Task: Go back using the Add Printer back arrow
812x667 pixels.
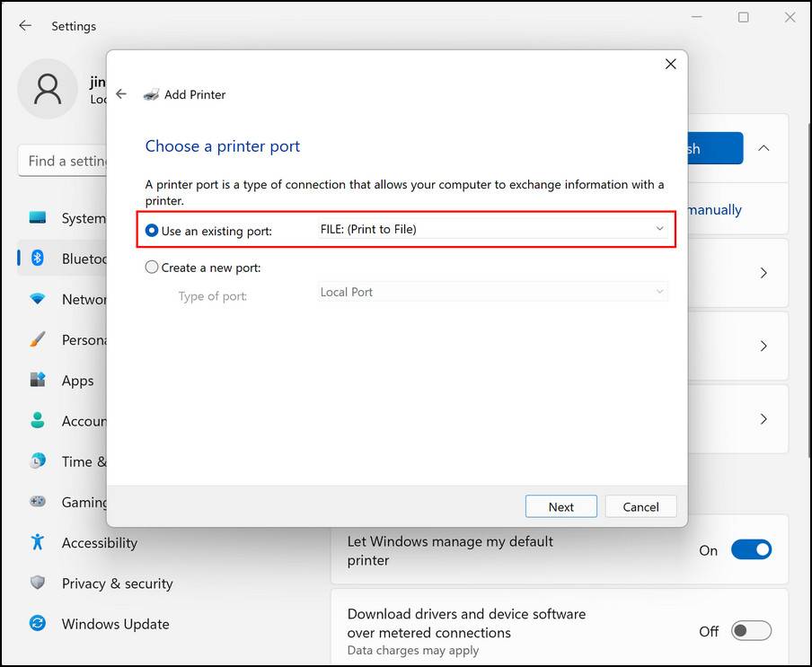Action: [121, 93]
